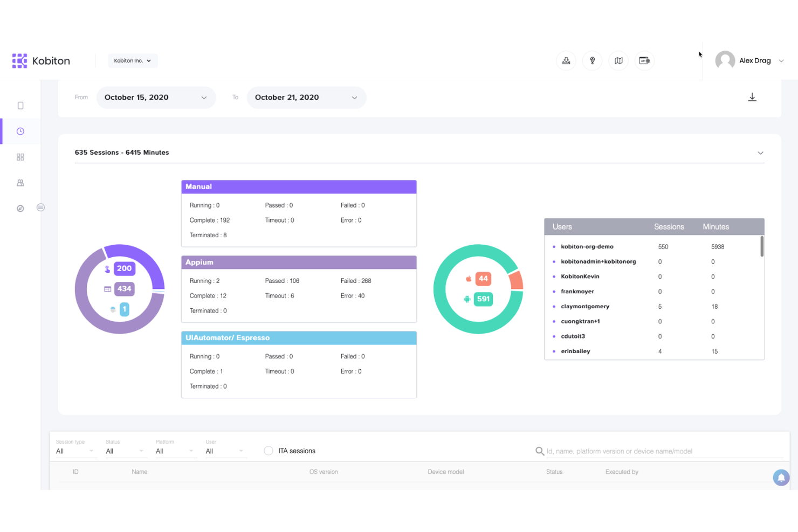This screenshot has width=798, height=532.
Task: Open the Platform filter dropdown
Action: (x=174, y=451)
